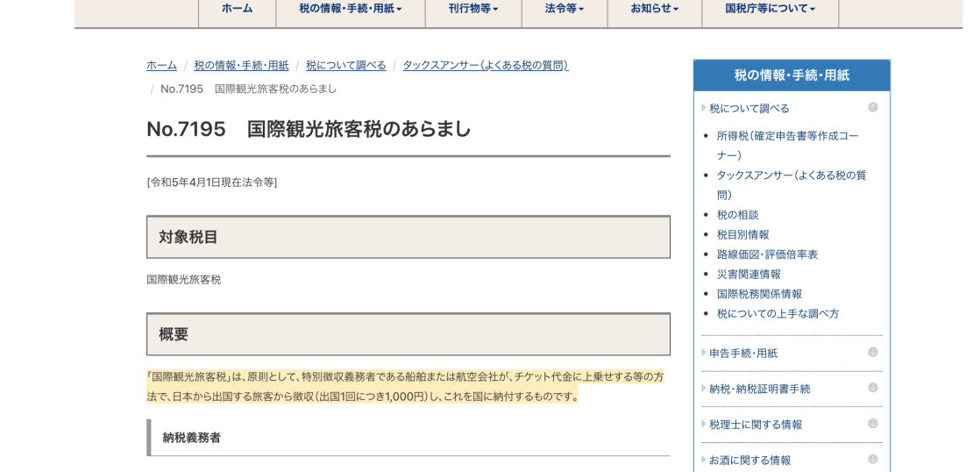Select 税の相談 from the sidebar list
The width and height of the screenshot is (980, 472).
[737, 215]
